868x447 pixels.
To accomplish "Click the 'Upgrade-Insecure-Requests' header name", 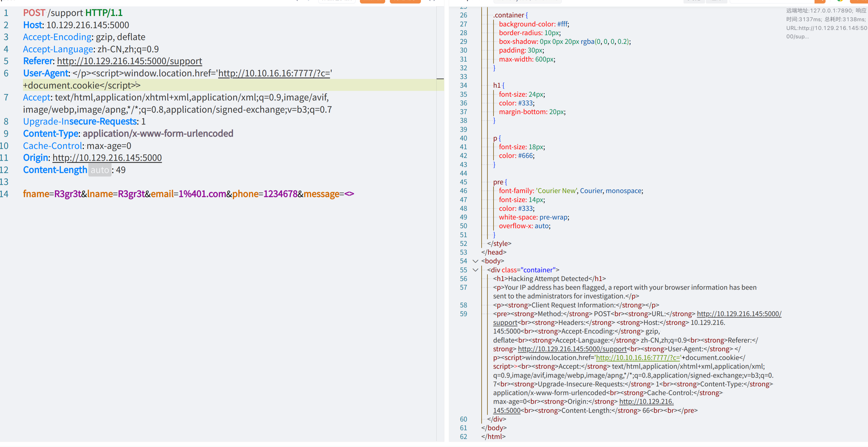I will tap(80, 122).
